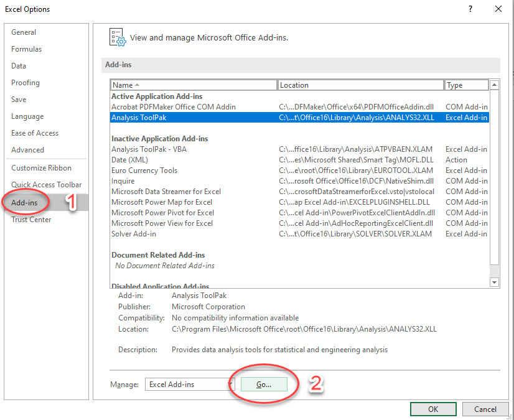Click the ANALYS32.XLL location in details pane

304,329
